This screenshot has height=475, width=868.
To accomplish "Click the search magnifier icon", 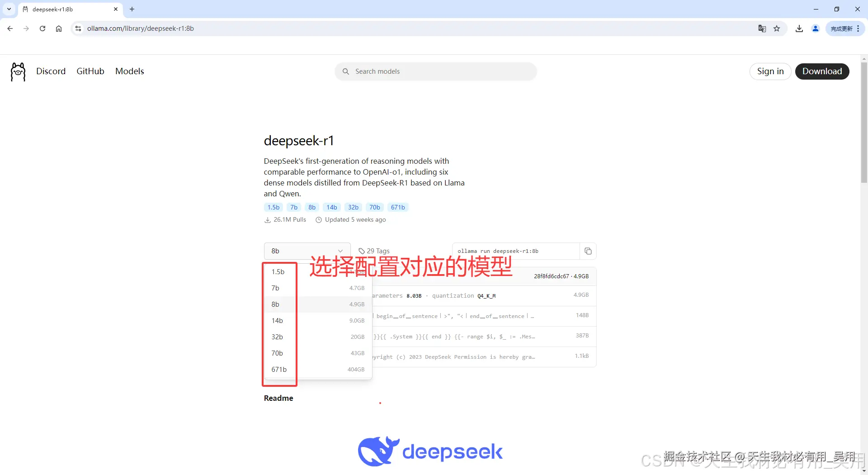I will pyautogui.click(x=346, y=71).
